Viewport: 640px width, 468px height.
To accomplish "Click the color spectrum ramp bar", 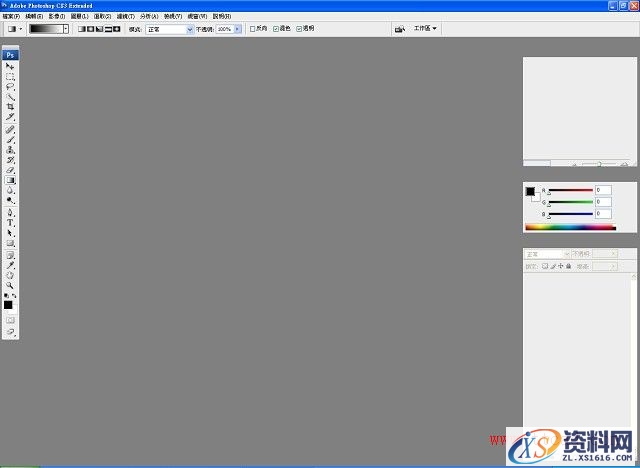I will 570,228.
